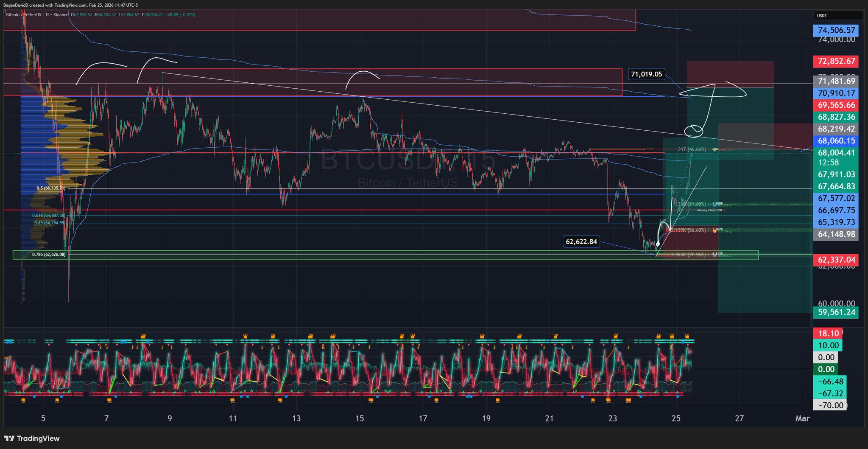Viewport: 868px width, 449px height.
Task: Click the TradingView logo at bottom left
Action: 32,438
